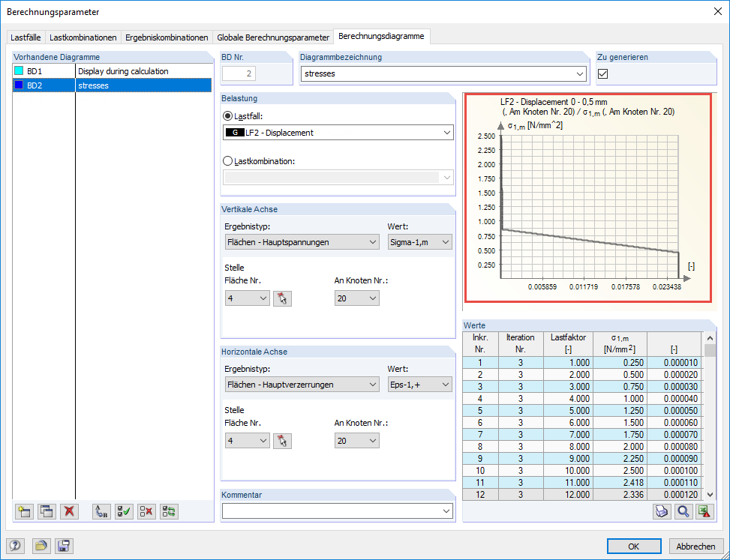Export values table to Excel
This screenshot has height=560, width=730.
tap(704, 511)
